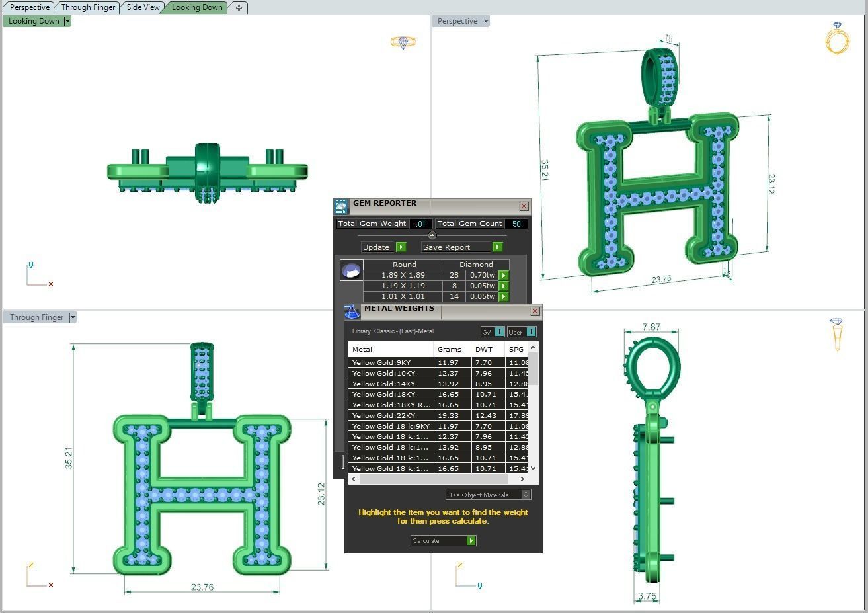Click the Total Gem Count value field
Viewport: 868px width, 613px height.
(516, 224)
